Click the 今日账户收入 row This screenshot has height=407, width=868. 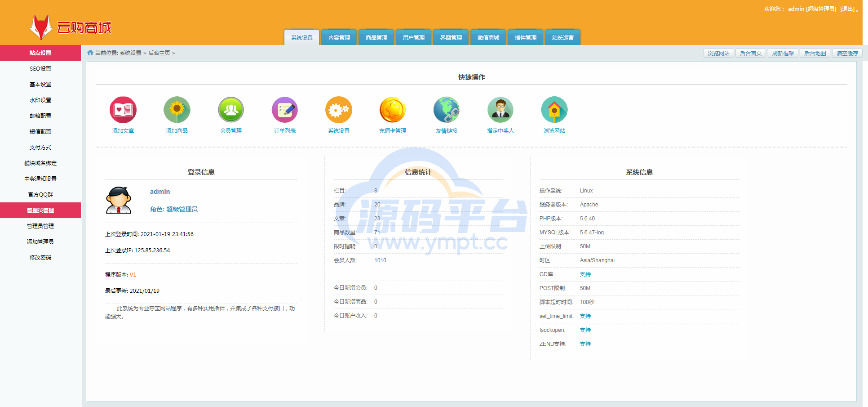(418, 315)
